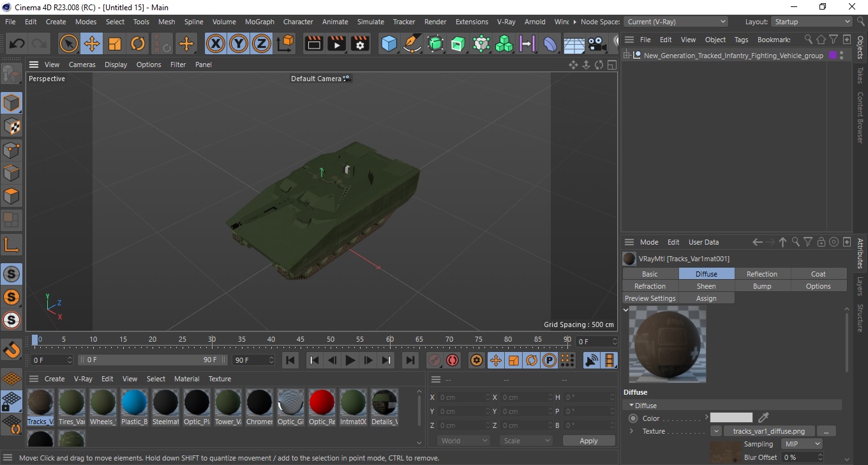Open the World coordinate dropdown
Viewport: 868px width, 465px height.
(463, 441)
